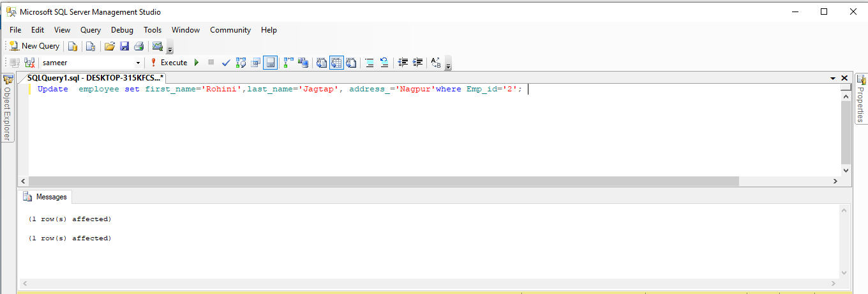The image size is (868, 294).
Task: Open the standard toolbar options dropdown arrow
Action: (170, 47)
